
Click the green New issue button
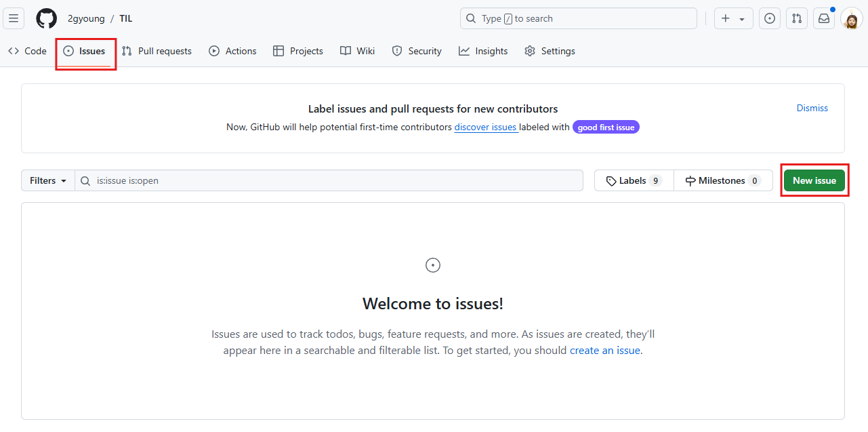(x=814, y=180)
